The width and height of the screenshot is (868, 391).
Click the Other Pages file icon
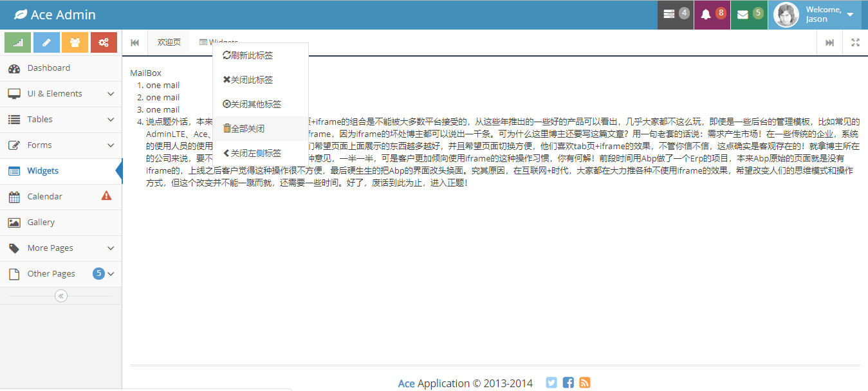tap(14, 274)
